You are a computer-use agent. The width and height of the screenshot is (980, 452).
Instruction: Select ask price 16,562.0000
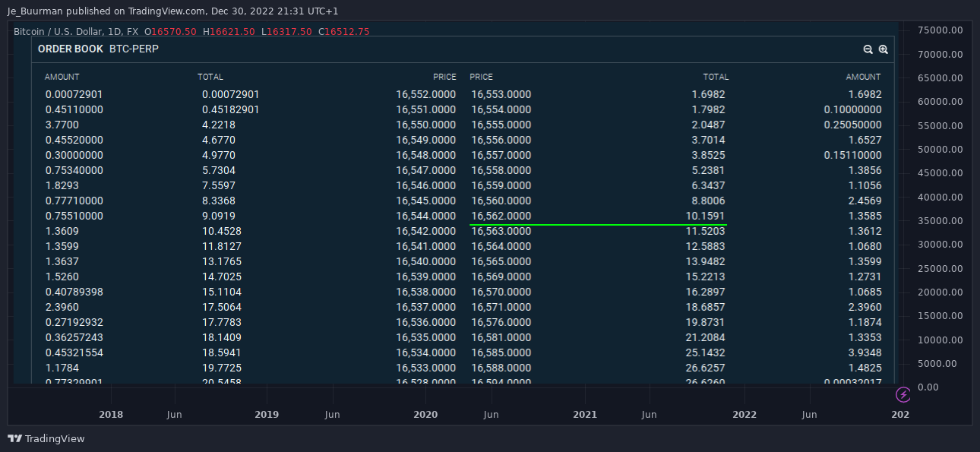click(x=501, y=216)
